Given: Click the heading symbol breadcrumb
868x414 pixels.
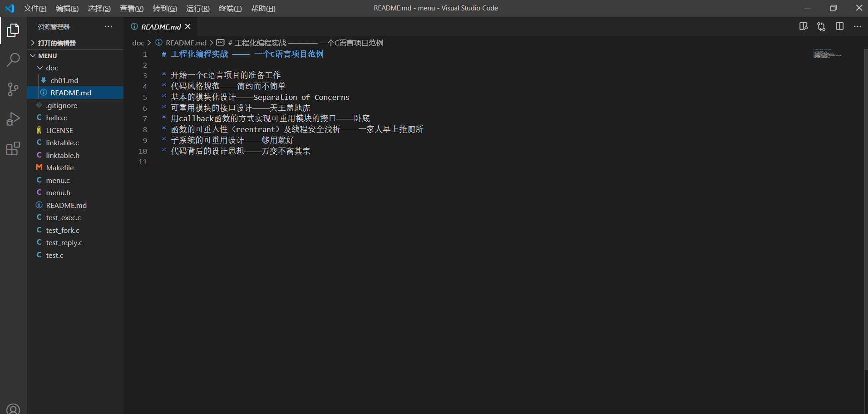Looking at the screenshot, I should (300, 43).
